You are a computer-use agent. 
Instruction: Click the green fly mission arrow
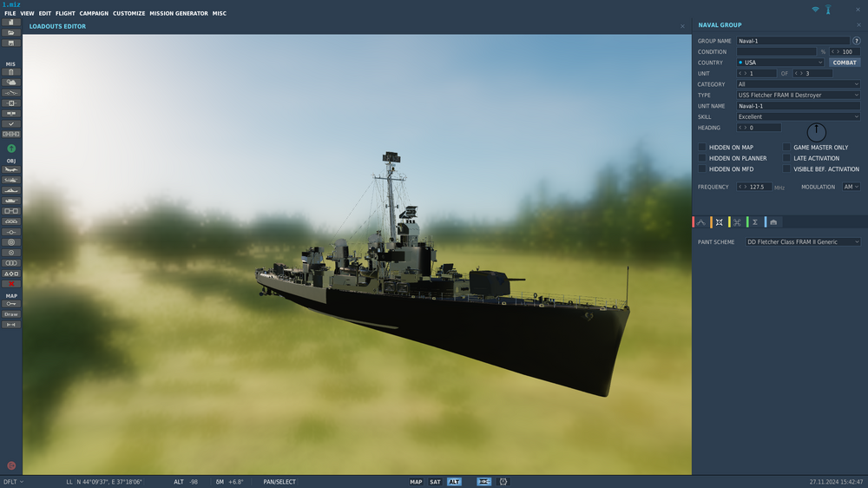11,148
